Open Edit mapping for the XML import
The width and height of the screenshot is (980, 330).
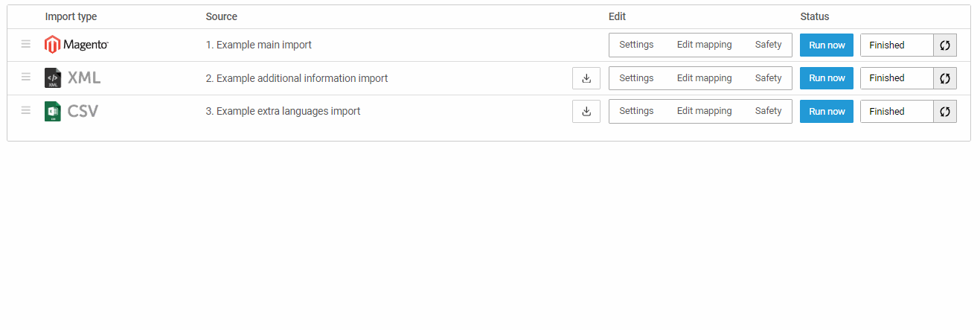click(704, 78)
